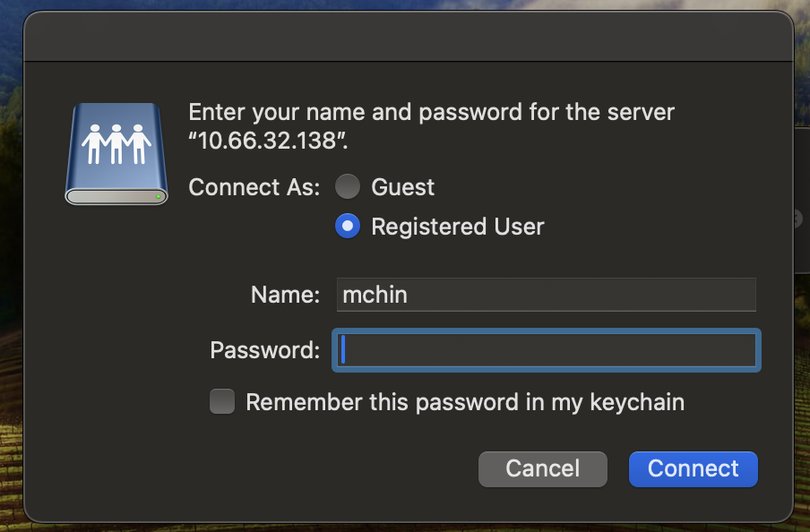Viewport: 810px width, 532px height.
Task: Select the Registered User radio button
Action: click(348, 227)
